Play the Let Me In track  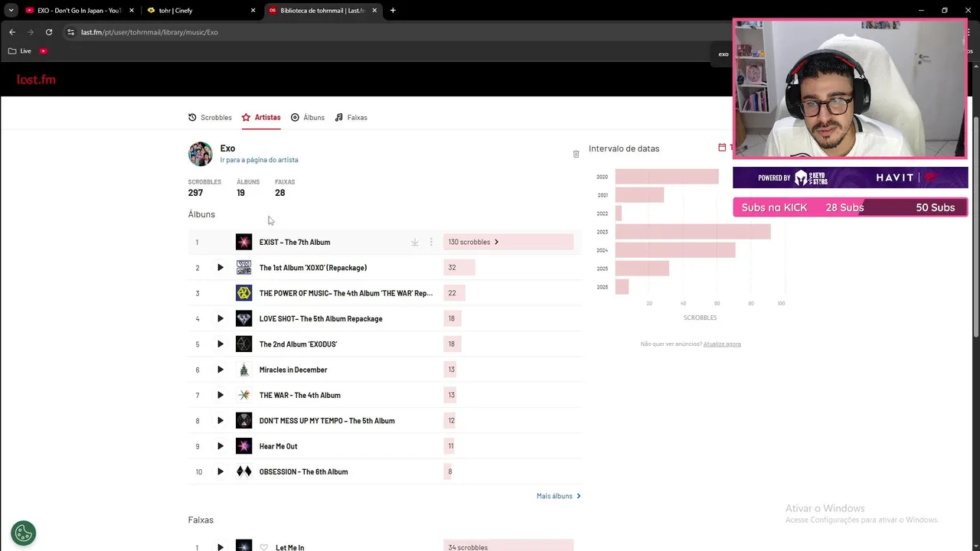click(x=220, y=547)
